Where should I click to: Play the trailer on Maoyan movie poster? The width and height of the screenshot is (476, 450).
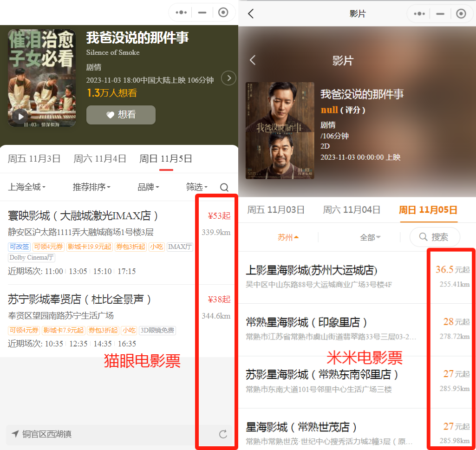21,117
